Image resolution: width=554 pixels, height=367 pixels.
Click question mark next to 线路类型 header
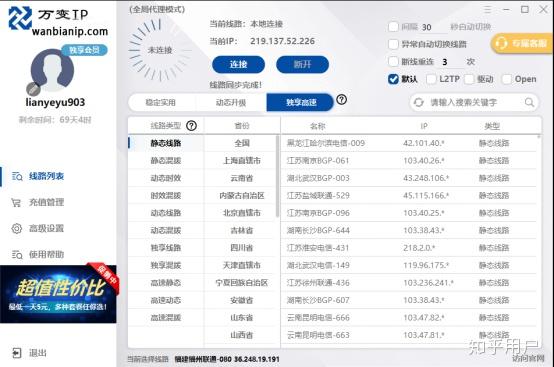coord(191,125)
